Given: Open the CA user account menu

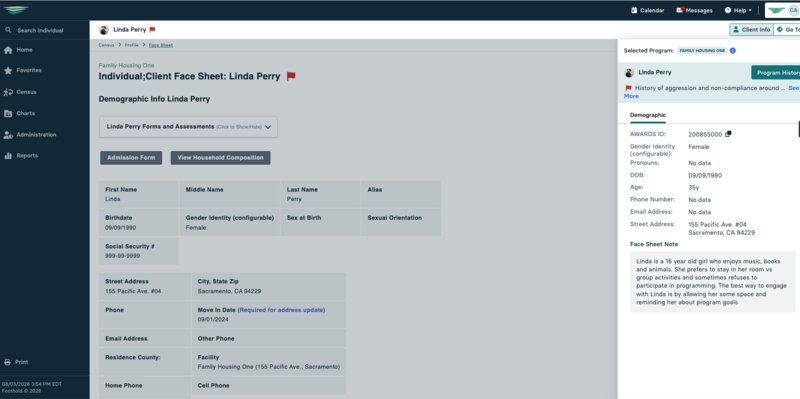Looking at the screenshot, I should pos(793,10).
